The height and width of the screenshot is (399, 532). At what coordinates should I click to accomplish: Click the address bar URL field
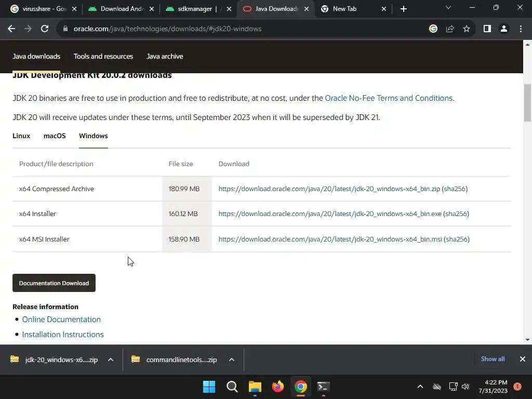pyautogui.click(x=237, y=29)
